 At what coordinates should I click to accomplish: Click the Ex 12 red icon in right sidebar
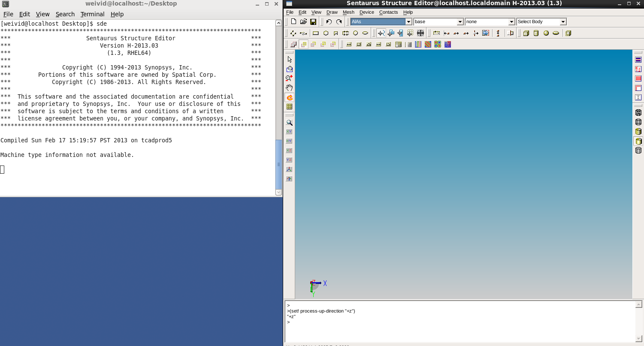(x=638, y=69)
